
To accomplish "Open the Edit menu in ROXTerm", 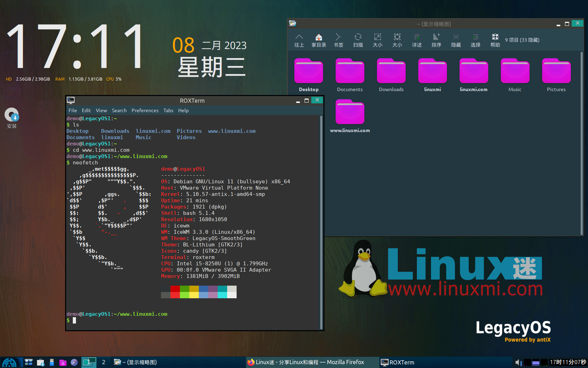I will (x=86, y=110).
